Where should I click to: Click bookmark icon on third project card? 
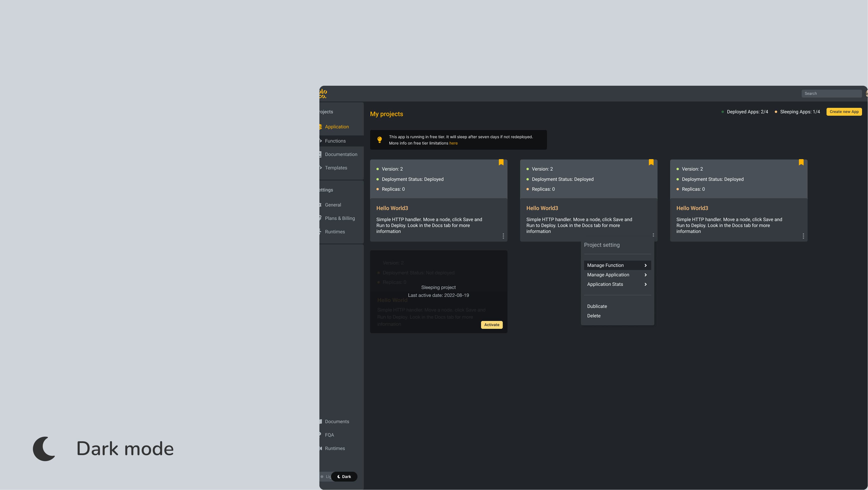coord(801,162)
